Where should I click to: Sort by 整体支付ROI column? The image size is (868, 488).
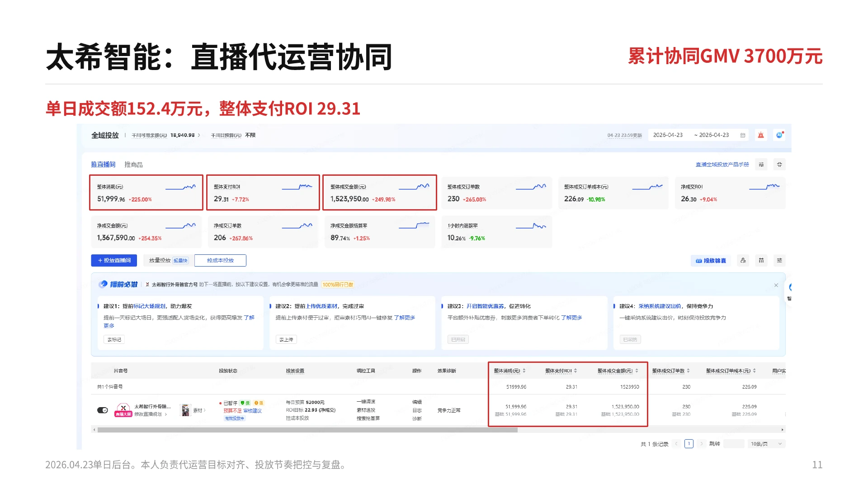[576, 371]
